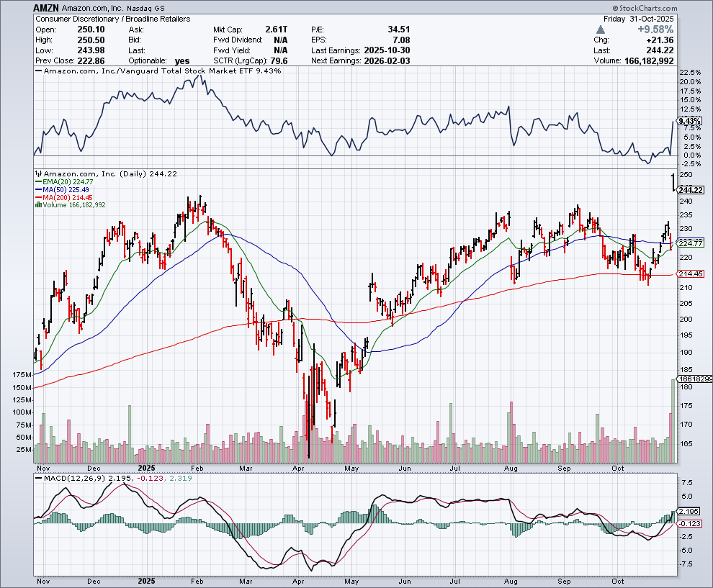Click the 224.77 EMA axis tag

[x=691, y=243]
